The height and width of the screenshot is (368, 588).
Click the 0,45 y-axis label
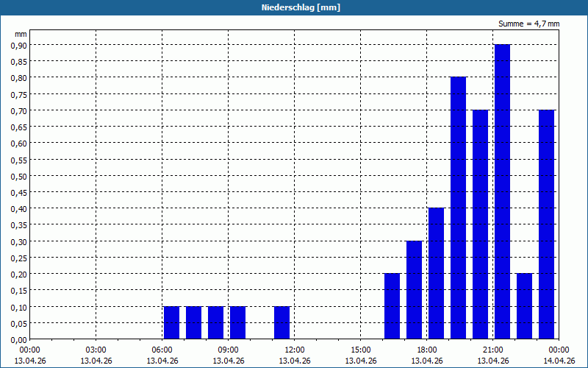tap(18, 193)
